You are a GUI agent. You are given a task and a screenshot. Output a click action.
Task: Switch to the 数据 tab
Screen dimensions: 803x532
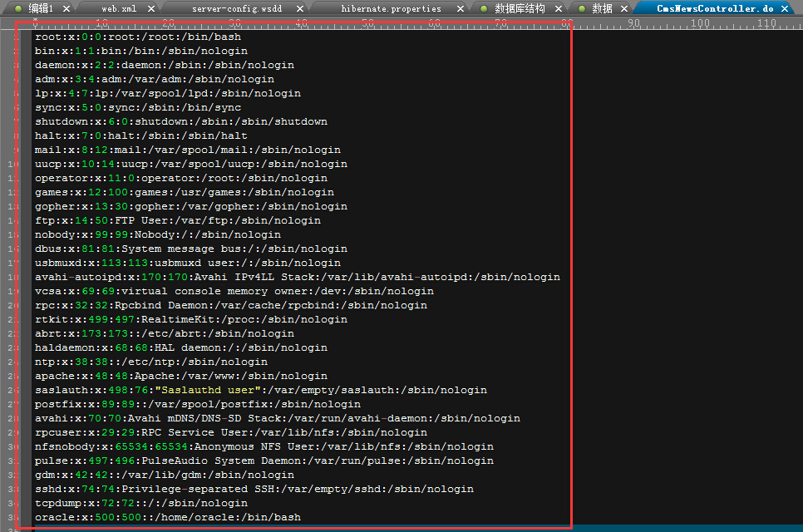pos(602,8)
